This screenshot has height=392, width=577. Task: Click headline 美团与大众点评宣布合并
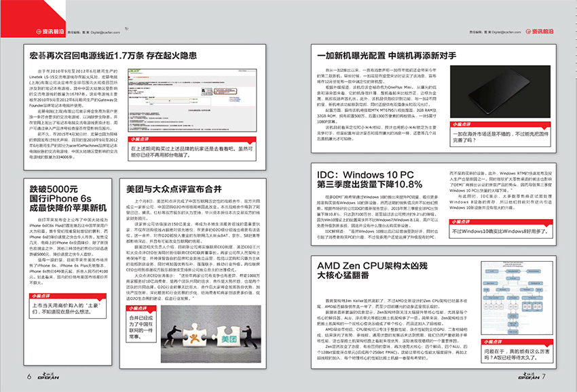pos(174,189)
